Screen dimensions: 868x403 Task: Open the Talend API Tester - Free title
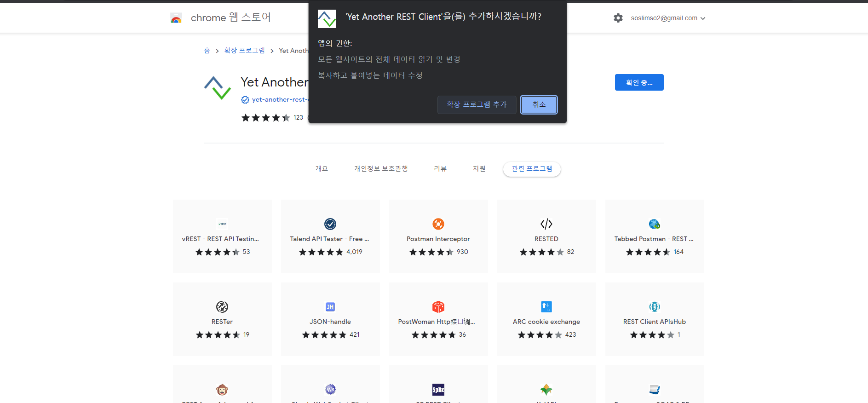pyautogui.click(x=329, y=239)
